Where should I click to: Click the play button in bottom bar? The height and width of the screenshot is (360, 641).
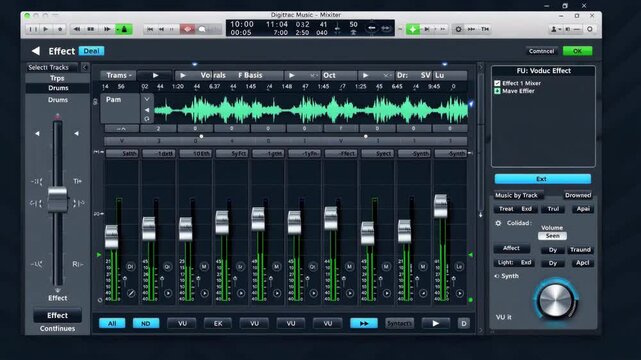point(436,323)
